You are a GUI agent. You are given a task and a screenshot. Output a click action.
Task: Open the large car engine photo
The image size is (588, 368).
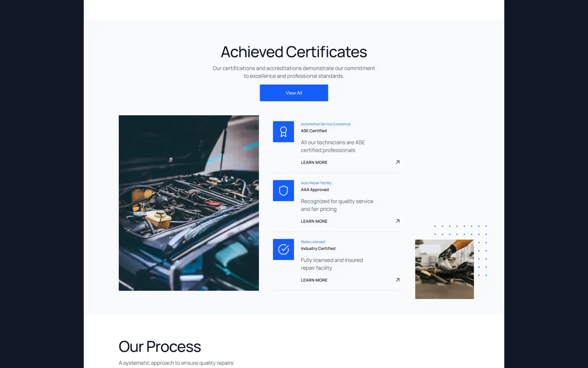pyautogui.click(x=189, y=203)
